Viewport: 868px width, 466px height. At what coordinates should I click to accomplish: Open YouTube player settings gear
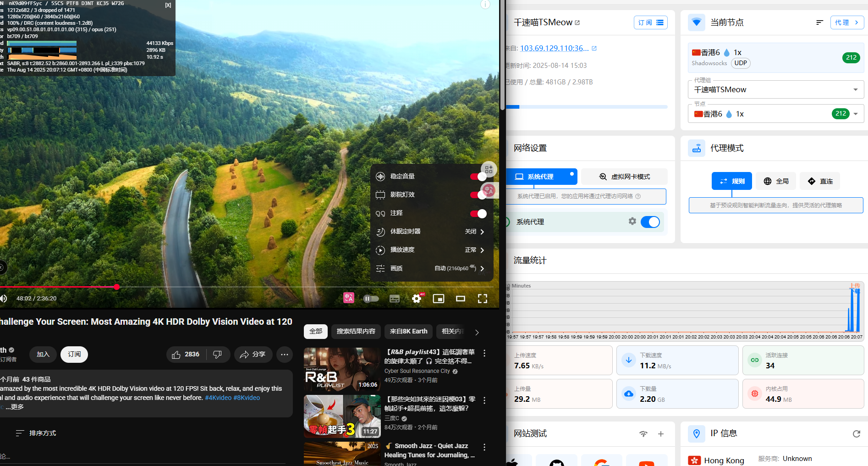[417, 299]
